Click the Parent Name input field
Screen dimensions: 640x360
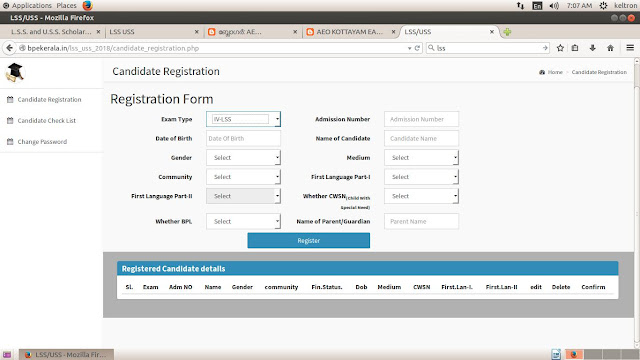[421, 221]
